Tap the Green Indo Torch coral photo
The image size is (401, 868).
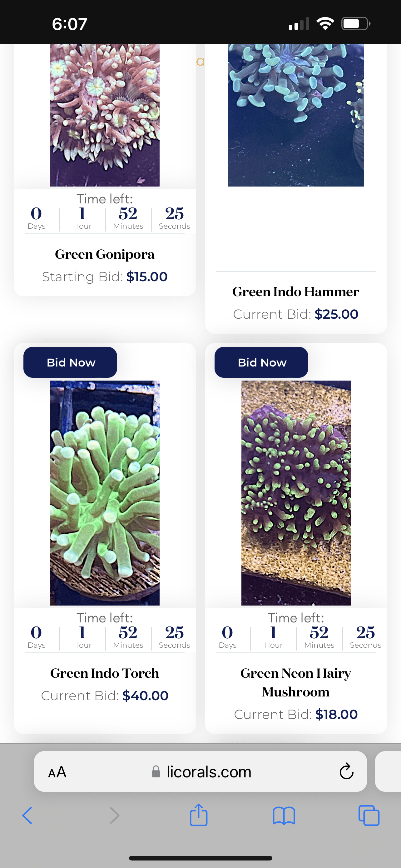105,493
